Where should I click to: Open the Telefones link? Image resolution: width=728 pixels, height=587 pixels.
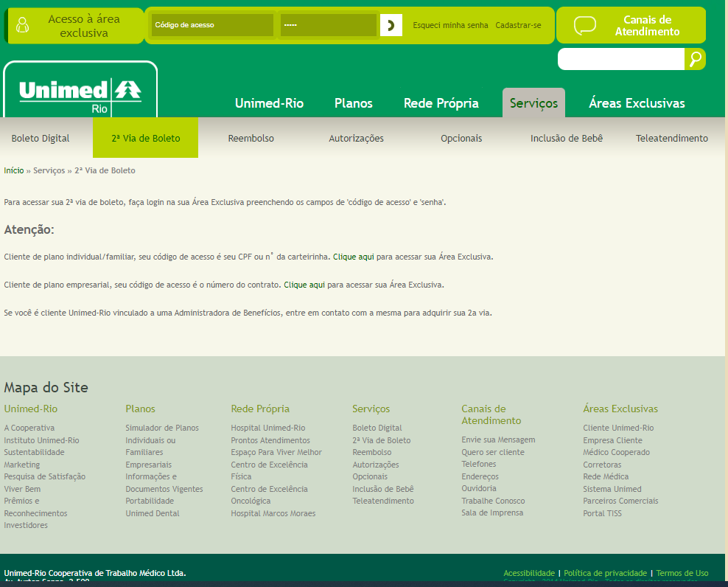(479, 464)
